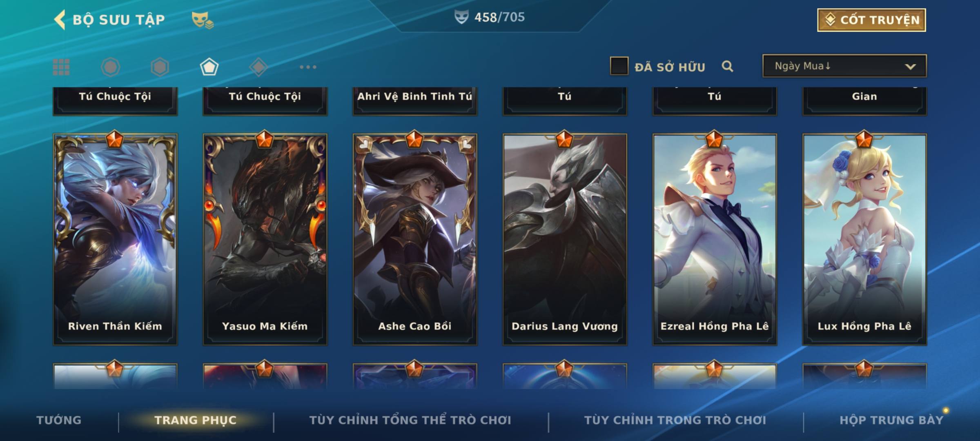Toggle the Đã Sở Hữu checkbox
The height and width of the screenshot is (441, 980).
pyautogui.click(x=619, y=66)
